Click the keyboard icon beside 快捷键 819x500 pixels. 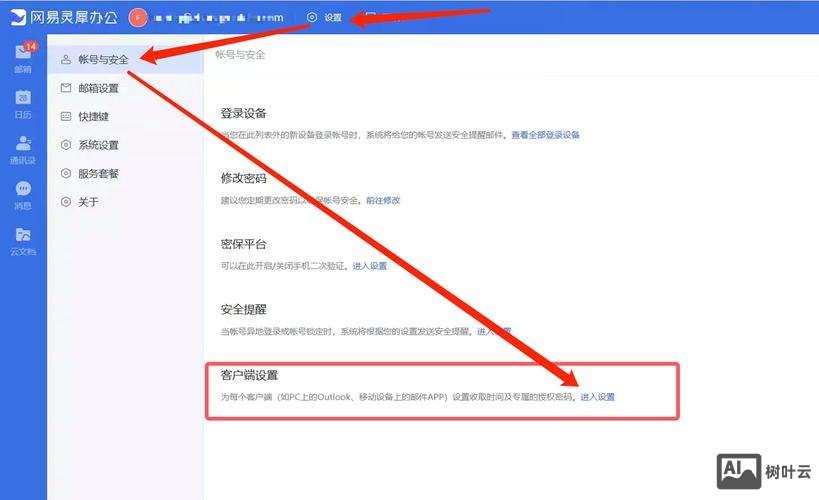tap(66, 117)
